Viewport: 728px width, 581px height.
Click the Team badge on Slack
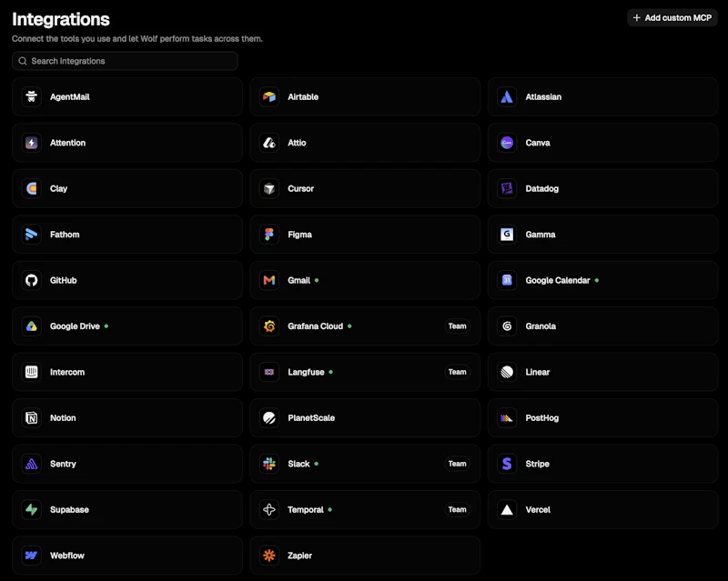pyautogui.click(x=458, y=464)
